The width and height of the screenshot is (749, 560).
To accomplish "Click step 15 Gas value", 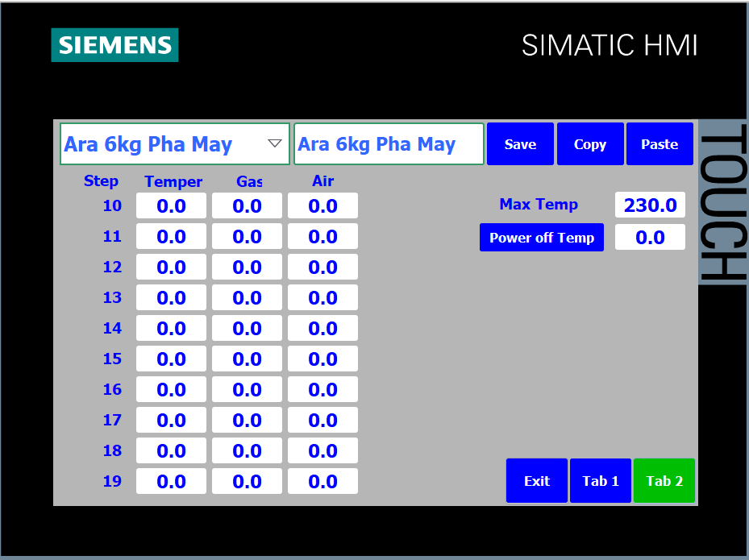I will pos(247,359).
